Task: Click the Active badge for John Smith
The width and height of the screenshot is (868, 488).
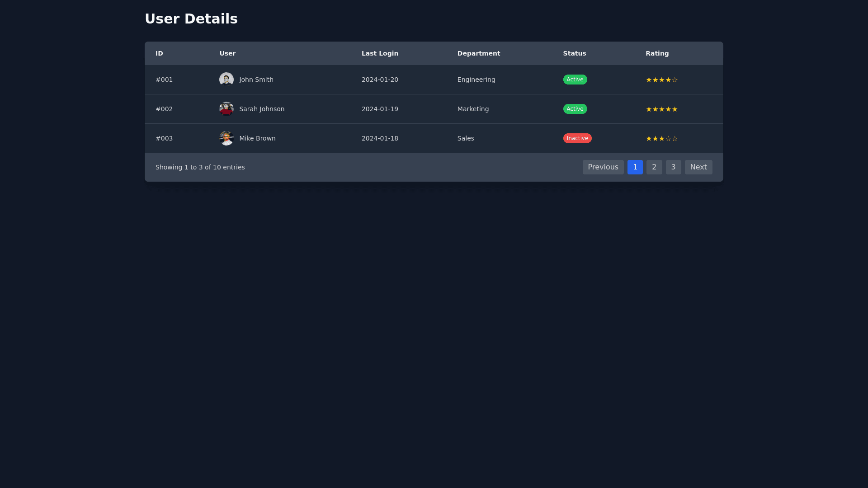Action: tap(575, 80)
